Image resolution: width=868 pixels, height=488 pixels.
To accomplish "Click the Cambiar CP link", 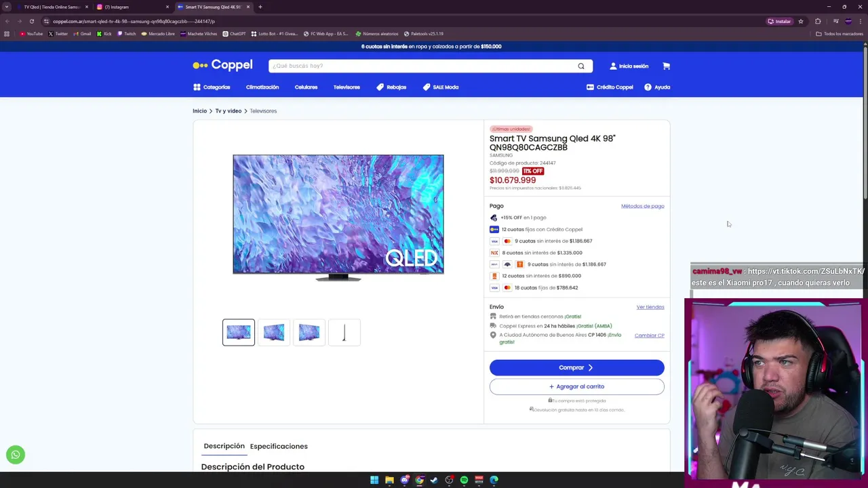I will (650, 335).
